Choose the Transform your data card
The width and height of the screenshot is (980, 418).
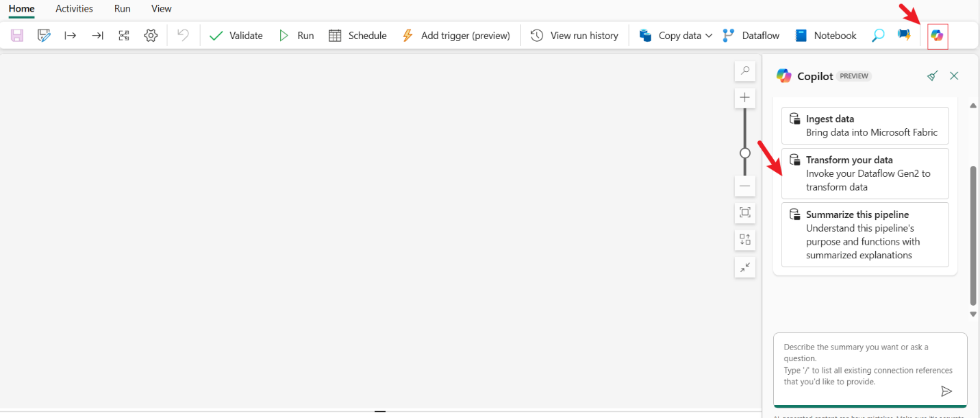point(865,173)
